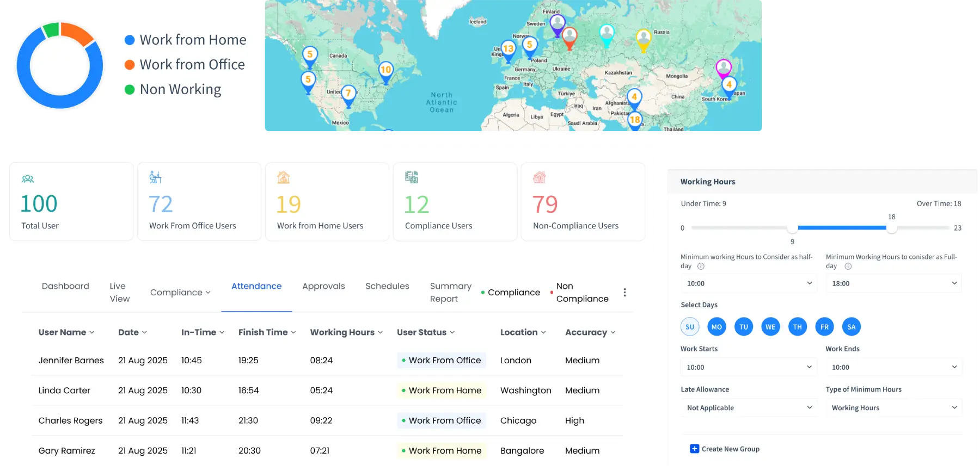Click the over time slider handle at 18
This screenshot has height=471, width=980.
tap(891, 228)
